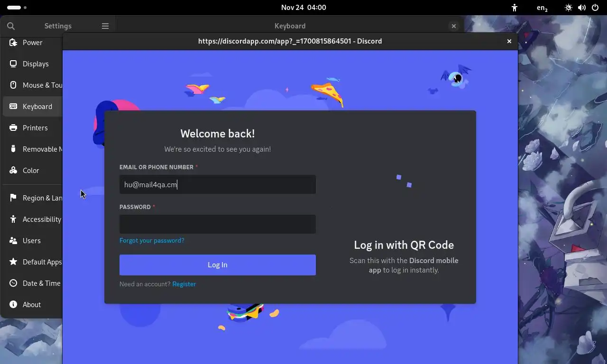Click the Power icon in Settings sidebar

pyautogui.click(x=13, y=43)
